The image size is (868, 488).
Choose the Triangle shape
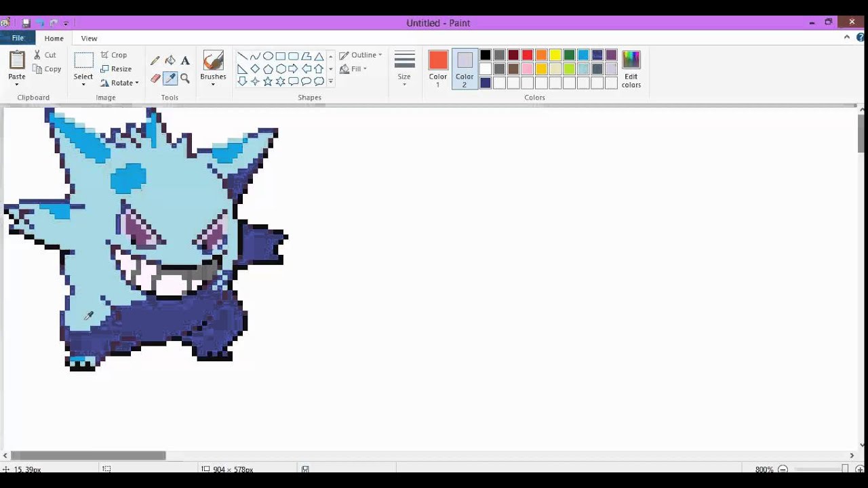click(319, 56)
